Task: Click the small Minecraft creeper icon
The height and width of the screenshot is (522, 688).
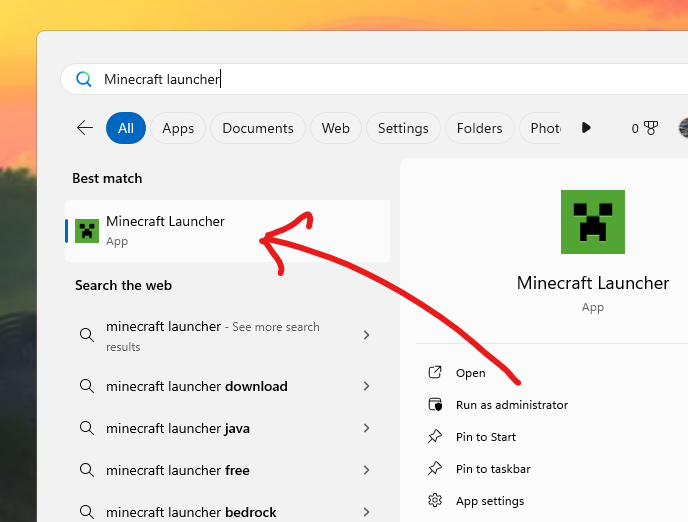Action: click(x=87, y=231)
